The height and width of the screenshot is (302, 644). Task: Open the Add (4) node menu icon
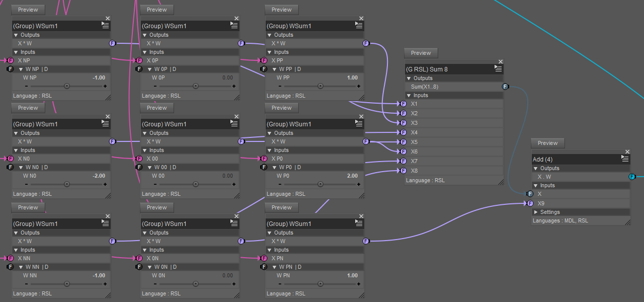[625, 159]
